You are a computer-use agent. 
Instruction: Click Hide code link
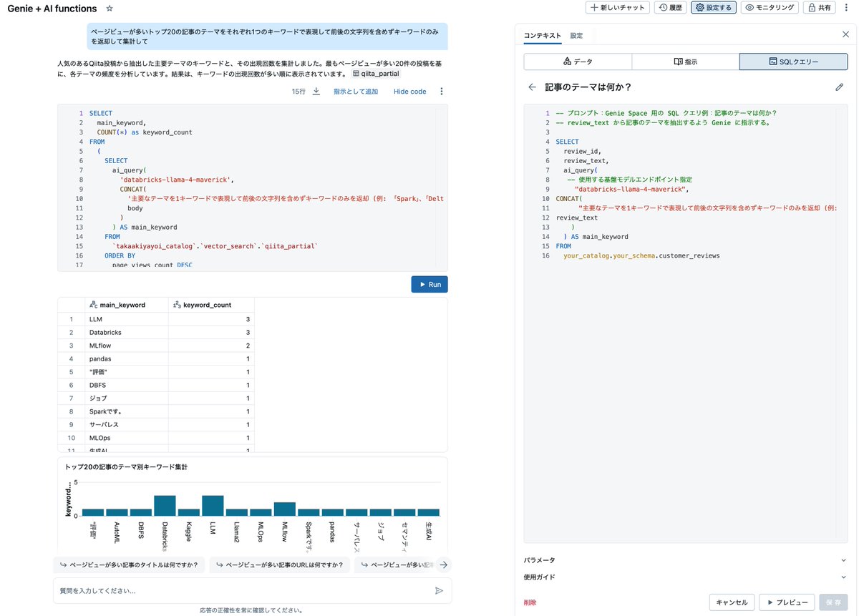point(410,92)
